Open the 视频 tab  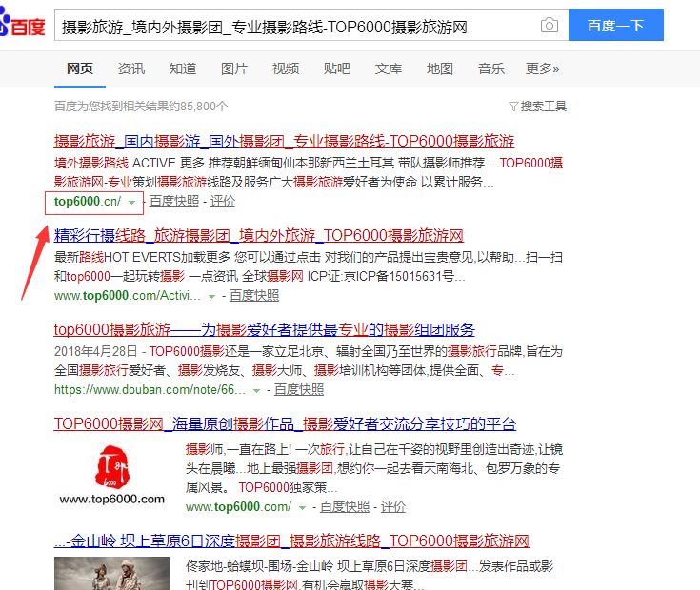(x=286, y=69)
